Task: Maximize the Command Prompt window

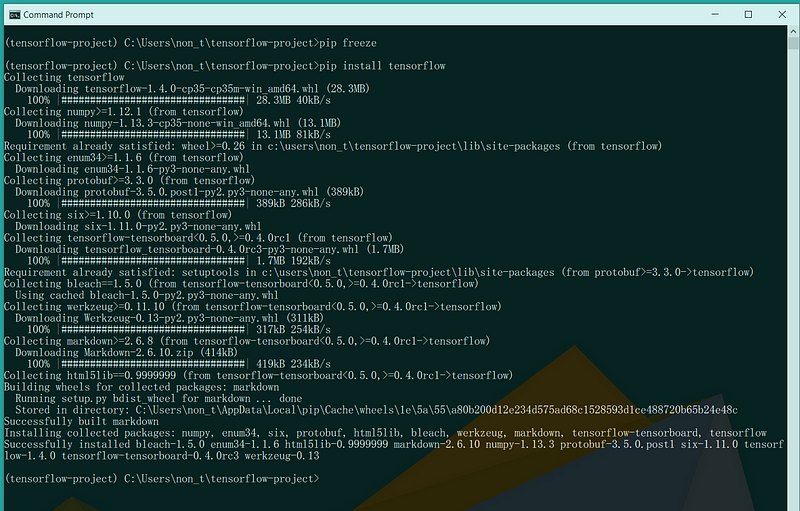Action: (748, 14)
